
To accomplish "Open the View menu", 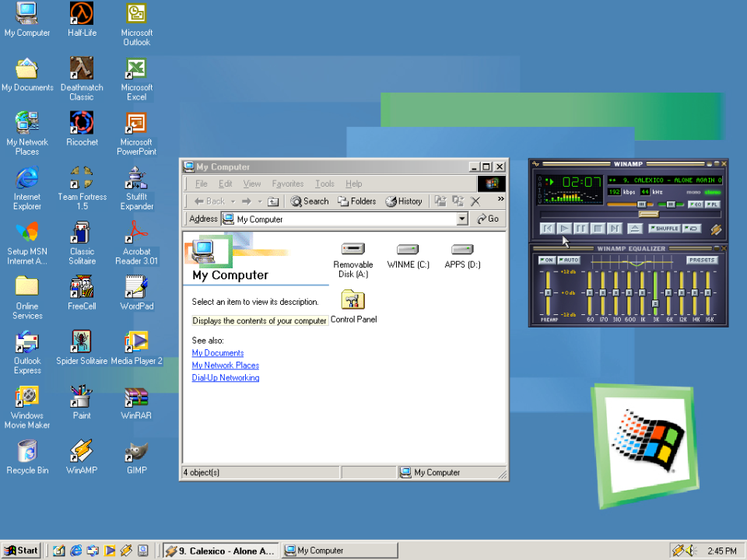I will pos(251,184).
